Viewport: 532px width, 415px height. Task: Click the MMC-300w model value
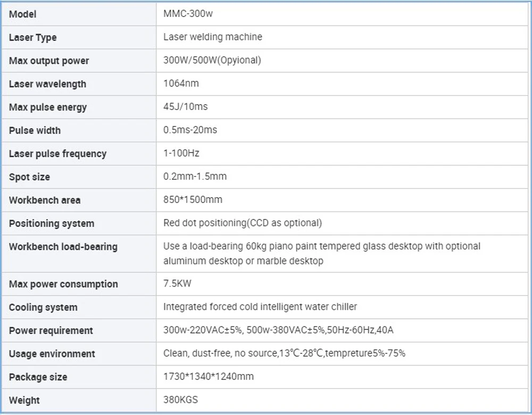[188, 14]
